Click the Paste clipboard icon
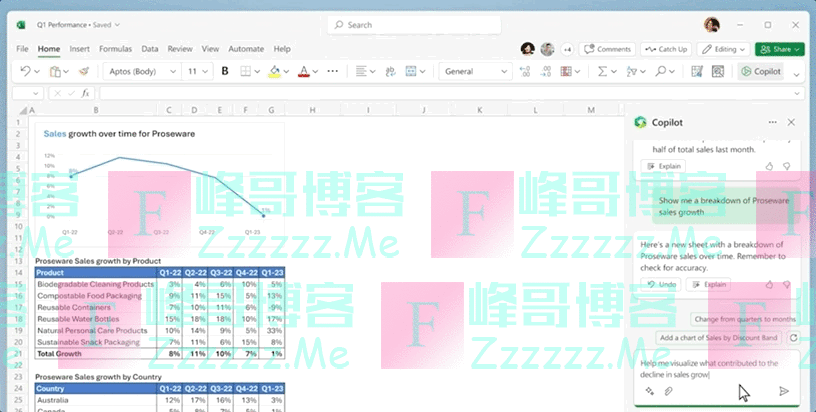816x412 pixels. tap(55, 71)
